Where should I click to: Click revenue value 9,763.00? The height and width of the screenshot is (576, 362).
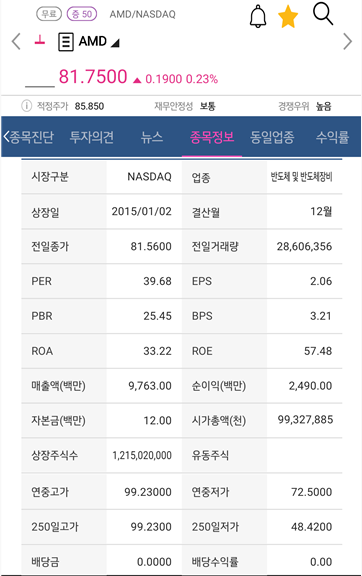pyautogui.click(x=150, y=386)
